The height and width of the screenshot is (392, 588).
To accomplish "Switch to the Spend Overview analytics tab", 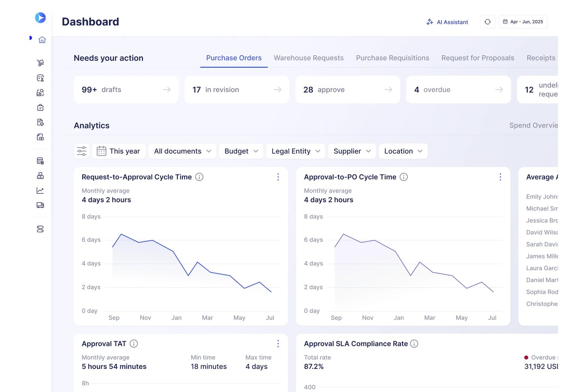I will click(x=534, y=126).
